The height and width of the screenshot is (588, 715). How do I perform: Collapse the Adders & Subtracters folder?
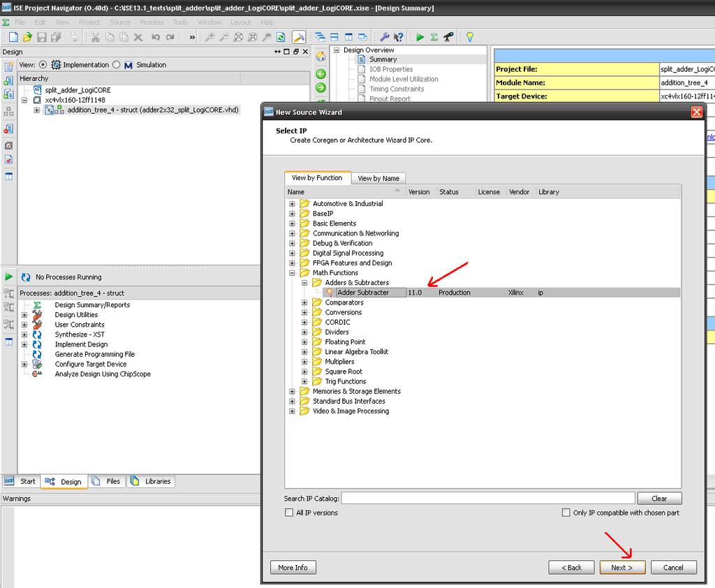[304, 283]
